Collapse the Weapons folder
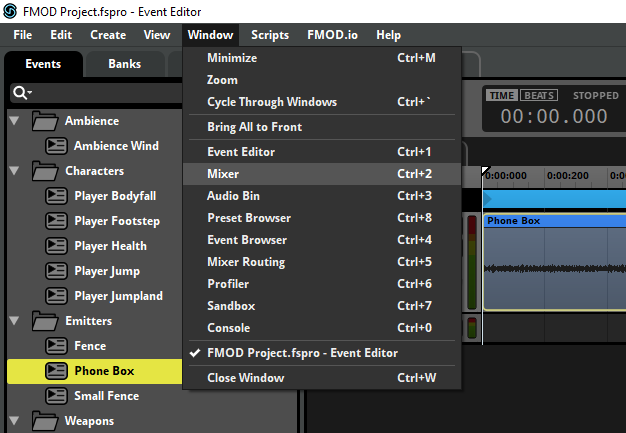626x433 pixels. coord(14,421)
